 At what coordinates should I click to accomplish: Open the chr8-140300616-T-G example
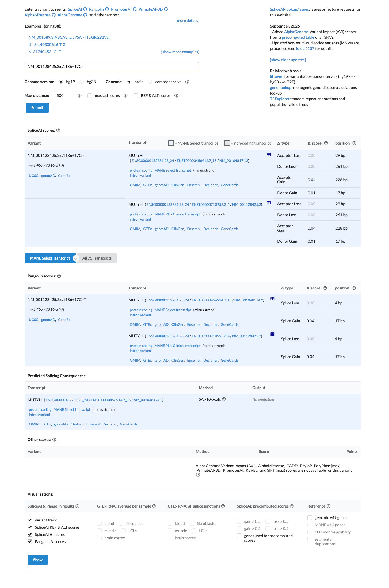47,45
